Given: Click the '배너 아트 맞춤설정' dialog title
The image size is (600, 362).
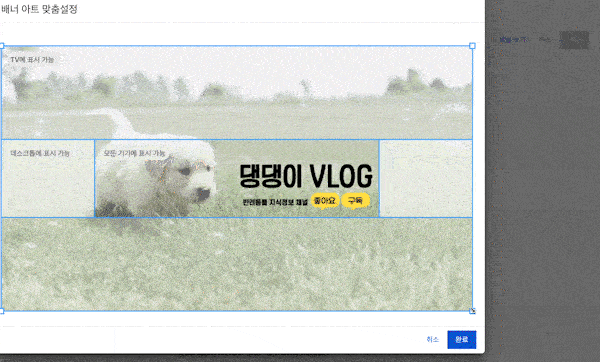Looking at the screenshot, I should [39, 9].
